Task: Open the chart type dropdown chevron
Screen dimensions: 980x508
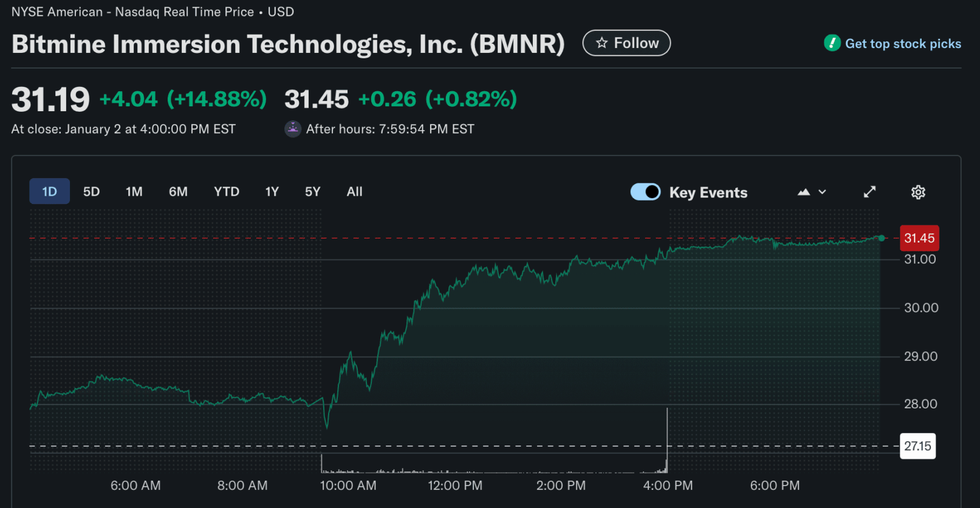Action: (x=823, y=192)
